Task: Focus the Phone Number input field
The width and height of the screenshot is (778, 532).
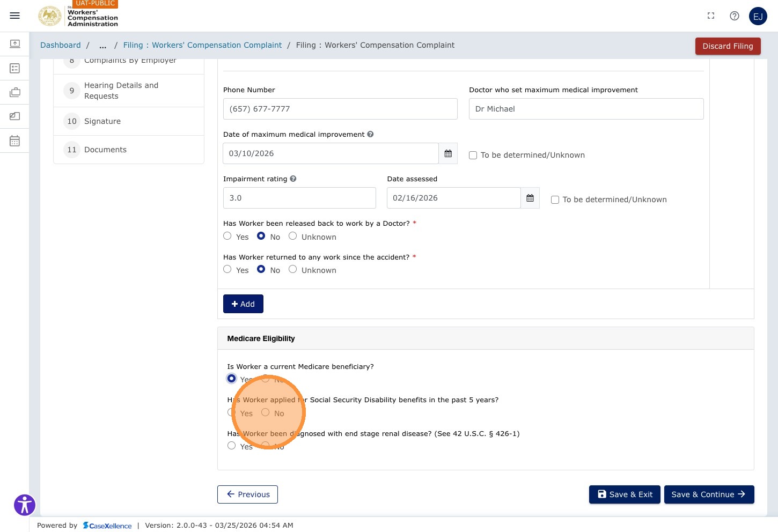Action: [x=340, y=109]
